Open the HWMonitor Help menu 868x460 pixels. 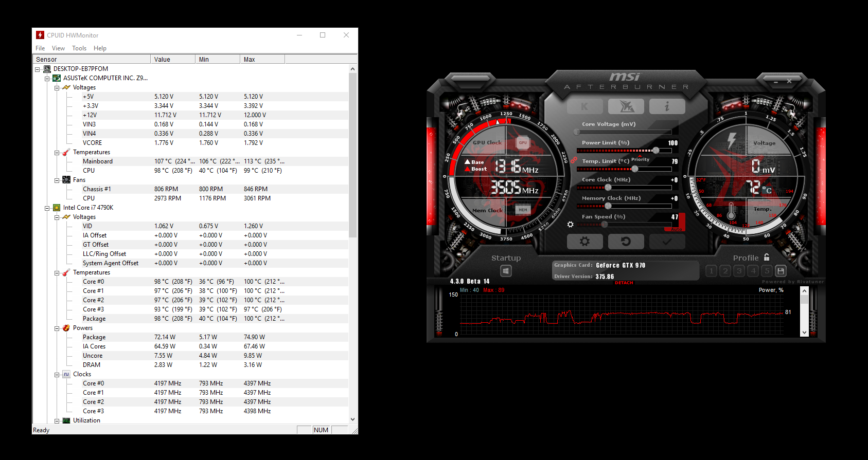tap(100, 48)
